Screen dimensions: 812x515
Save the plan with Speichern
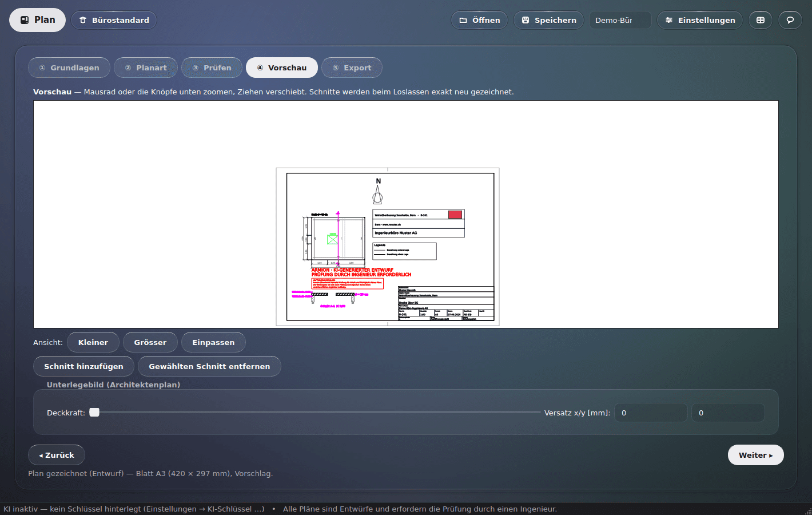click(549, 20)
